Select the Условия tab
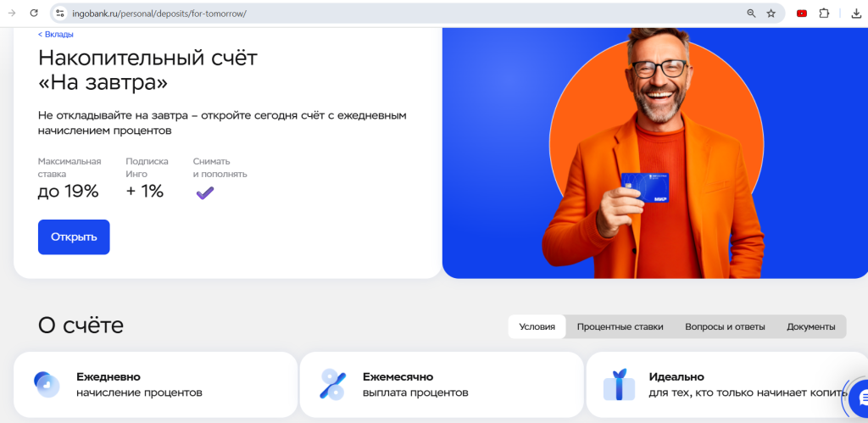The width and height of the screenshot is (868, 423). (537, 326)
